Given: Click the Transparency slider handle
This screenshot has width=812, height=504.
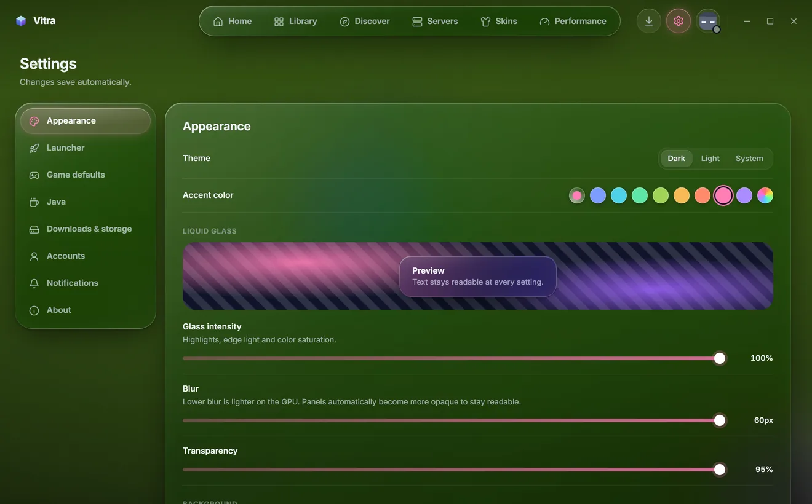Looking at the screenshot, I should click(x=720, y=470).
